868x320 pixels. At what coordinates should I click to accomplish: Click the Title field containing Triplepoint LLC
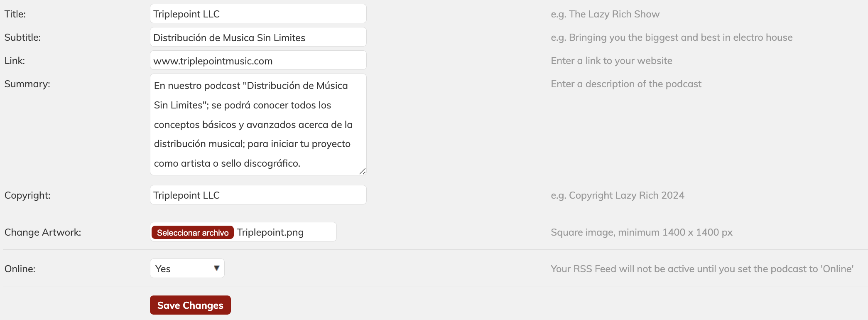click(258, 14)
